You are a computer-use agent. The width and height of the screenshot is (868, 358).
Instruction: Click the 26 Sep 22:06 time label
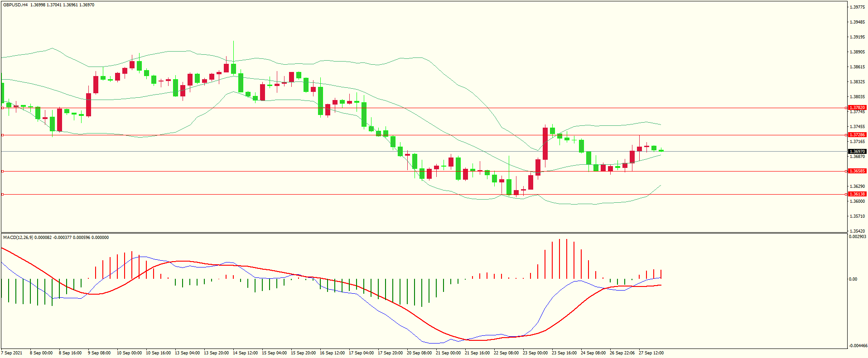(622, 353)
